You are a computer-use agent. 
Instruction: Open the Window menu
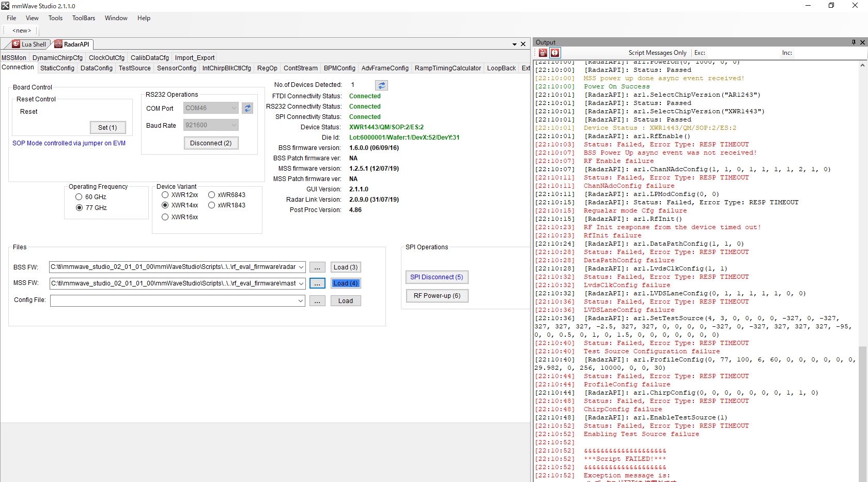click(116, 18)
